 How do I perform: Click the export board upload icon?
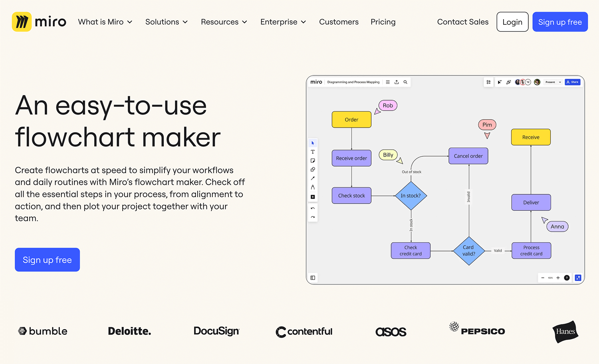tap(397, 82)
